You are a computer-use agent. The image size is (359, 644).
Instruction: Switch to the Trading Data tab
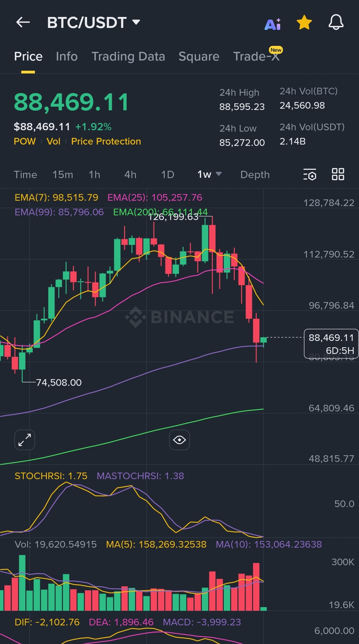coord(128,56)
